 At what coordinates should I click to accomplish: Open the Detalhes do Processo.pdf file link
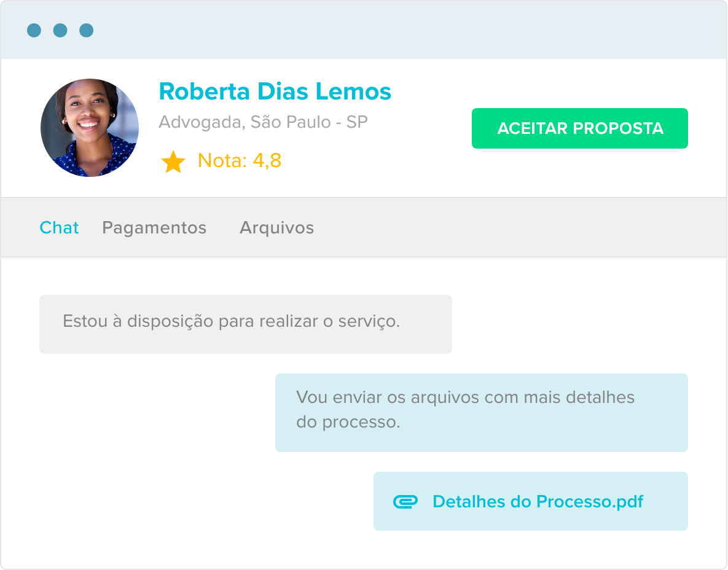tap(538, 502)
